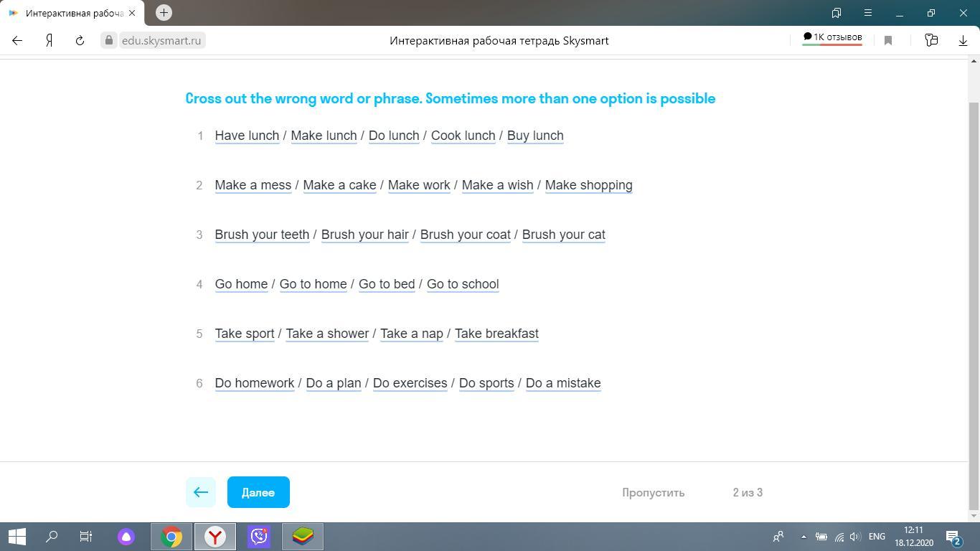Reload the page with the refresh icon
Image resolution: width=980 pixels, height=551 pixels.
[80, 41]
